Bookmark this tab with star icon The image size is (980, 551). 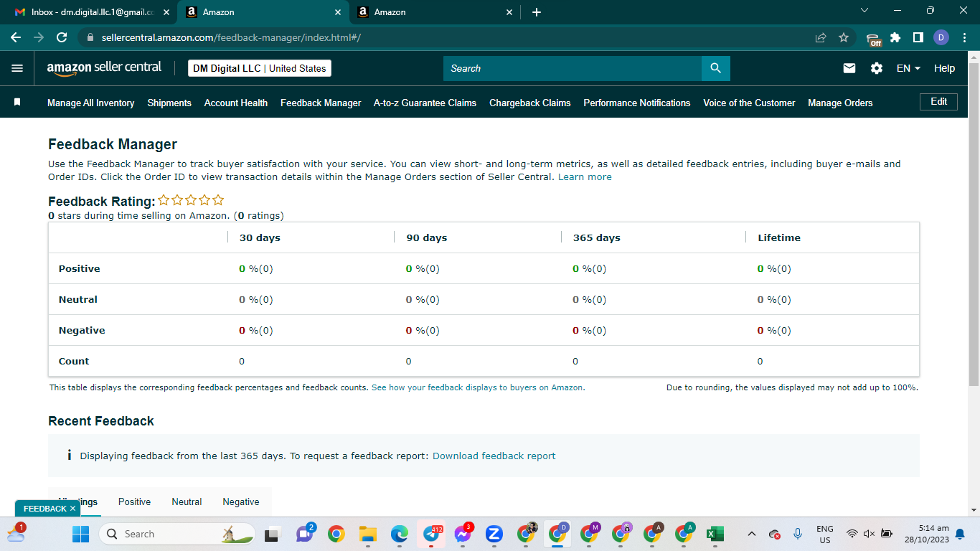[x=844, y=37]
